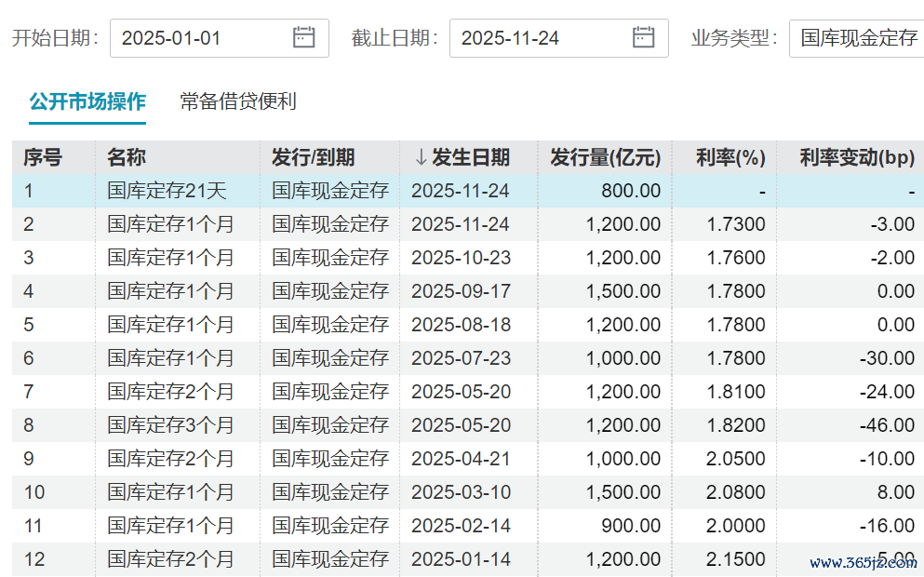This screenshot has height=577, width=924.
Task: Open the end date calendar icon
Action: 643,38
